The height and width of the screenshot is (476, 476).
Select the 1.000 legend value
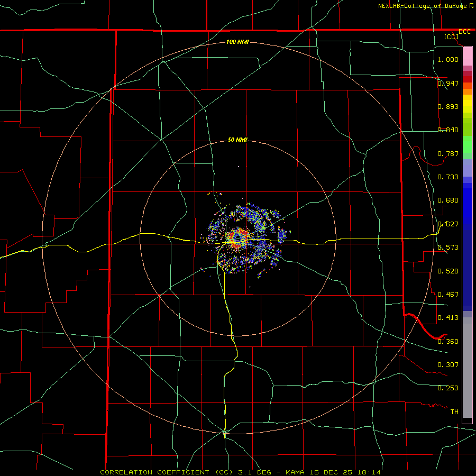(448, 59)
